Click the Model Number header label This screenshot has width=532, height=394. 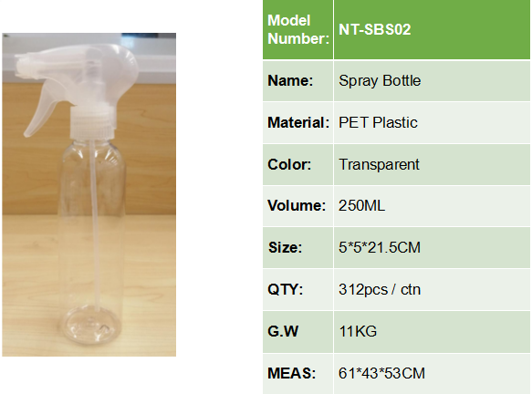297,29
